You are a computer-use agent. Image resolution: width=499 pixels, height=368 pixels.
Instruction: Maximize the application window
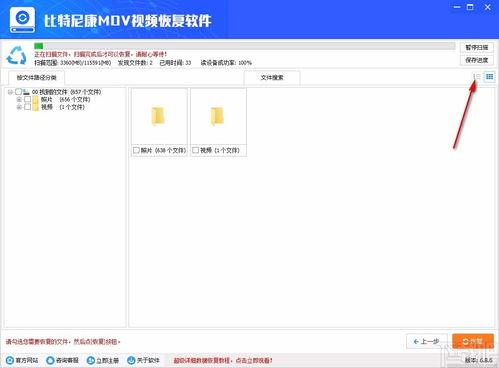(x=470, y=7)
